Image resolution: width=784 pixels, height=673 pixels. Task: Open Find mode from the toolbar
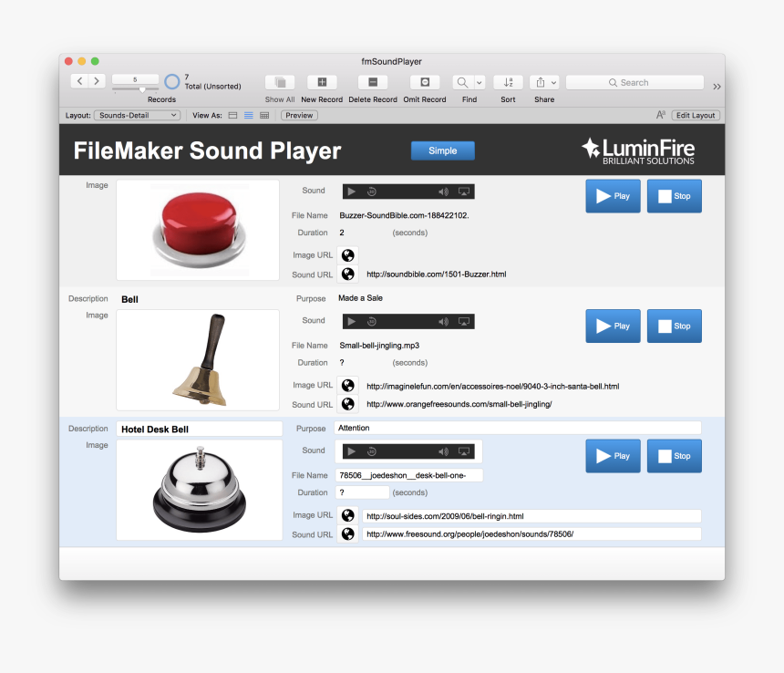click(x=461, y=84)
